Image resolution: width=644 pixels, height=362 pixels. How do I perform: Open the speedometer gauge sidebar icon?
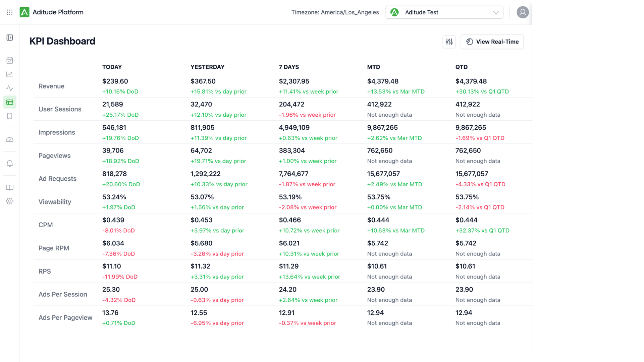(10, 140)
